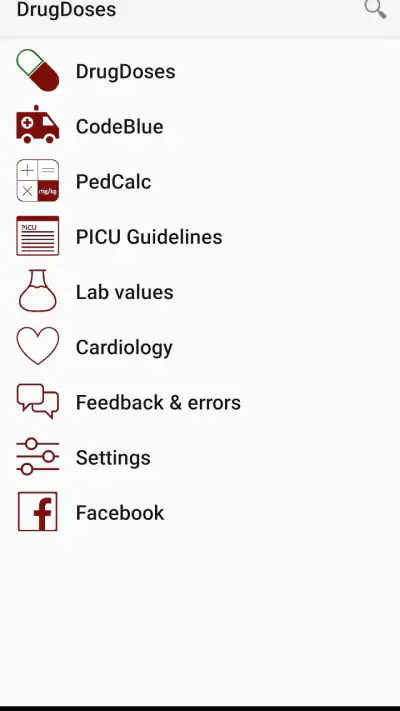Tap the magnifying glass search icon
The height and width of the screenshot is (711, 400).
click(x=376, y=9)
